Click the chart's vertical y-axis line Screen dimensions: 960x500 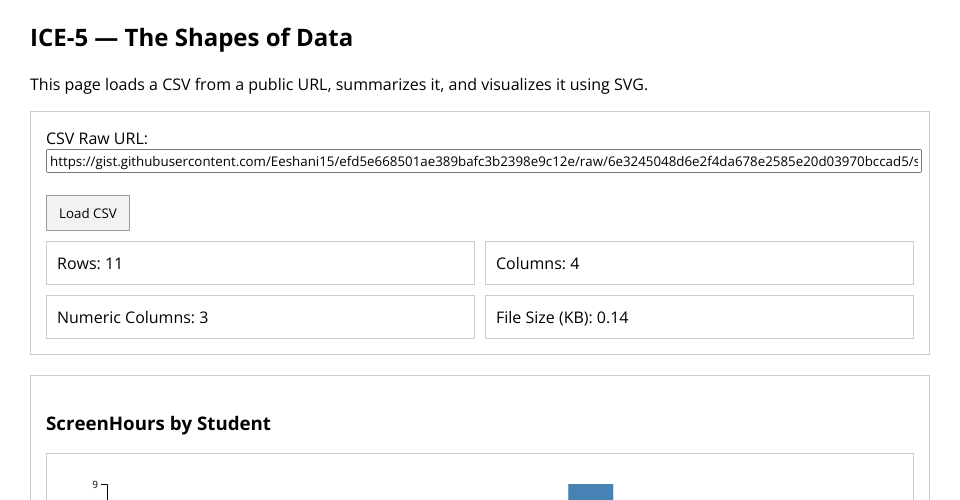(106, 492)
